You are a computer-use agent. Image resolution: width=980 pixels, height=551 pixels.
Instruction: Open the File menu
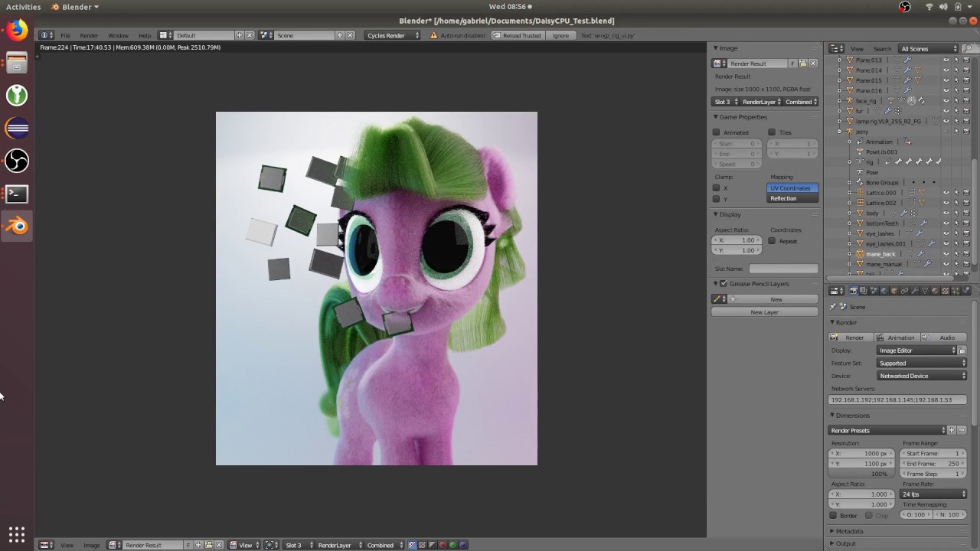coord(65,35)
